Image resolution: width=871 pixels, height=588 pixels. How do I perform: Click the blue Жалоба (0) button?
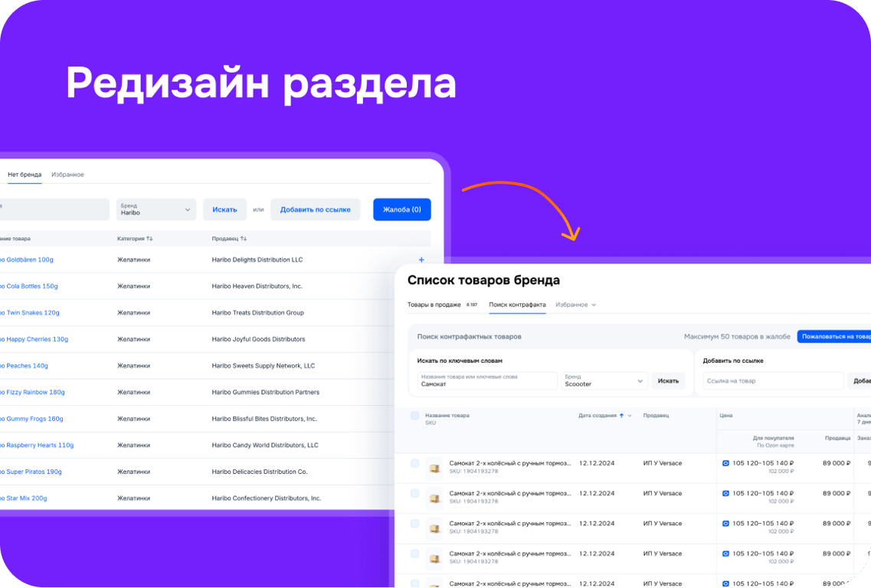point(401,209)
